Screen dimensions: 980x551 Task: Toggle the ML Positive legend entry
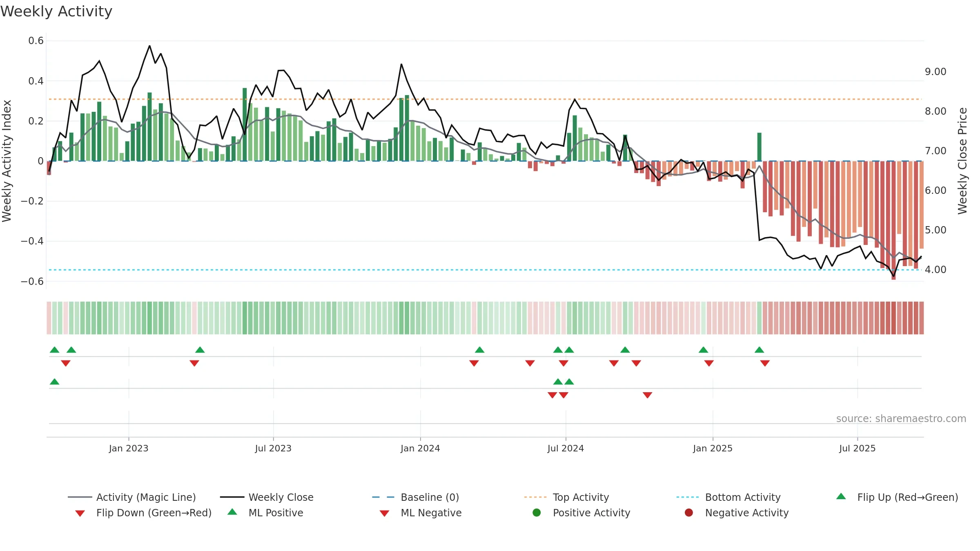click(x=265, y=513)
